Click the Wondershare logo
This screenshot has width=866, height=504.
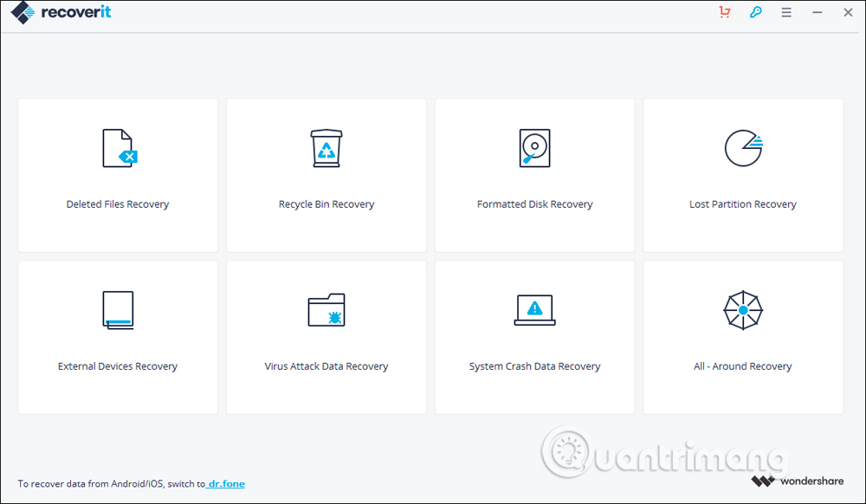point(797,481)
